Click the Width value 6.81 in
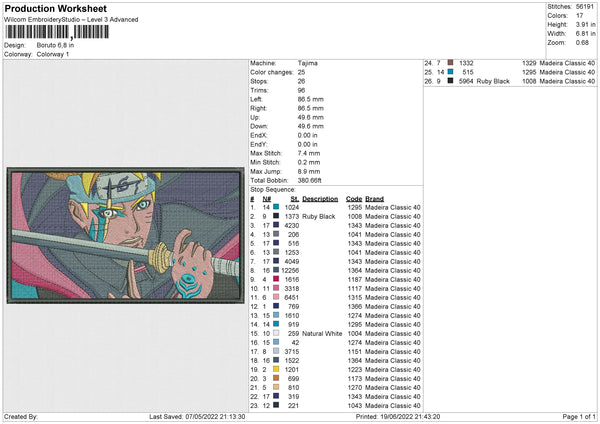Viewport: 600px width, 424px height. (x=585, y=34)
